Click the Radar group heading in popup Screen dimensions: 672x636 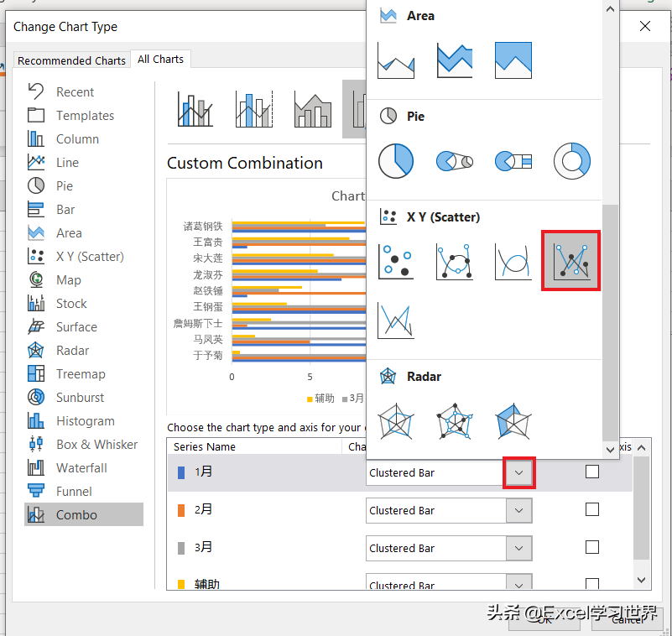pos(424,377)
